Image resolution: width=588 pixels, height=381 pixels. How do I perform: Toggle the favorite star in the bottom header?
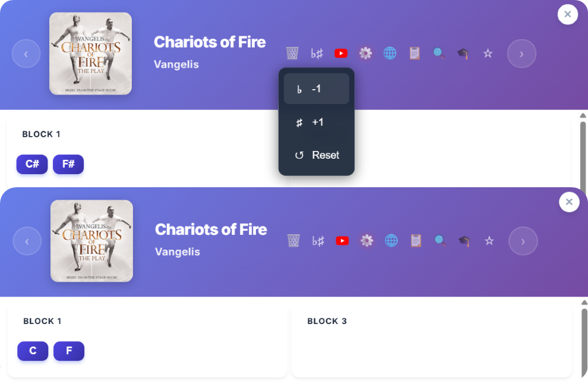[x=489, y=241]
